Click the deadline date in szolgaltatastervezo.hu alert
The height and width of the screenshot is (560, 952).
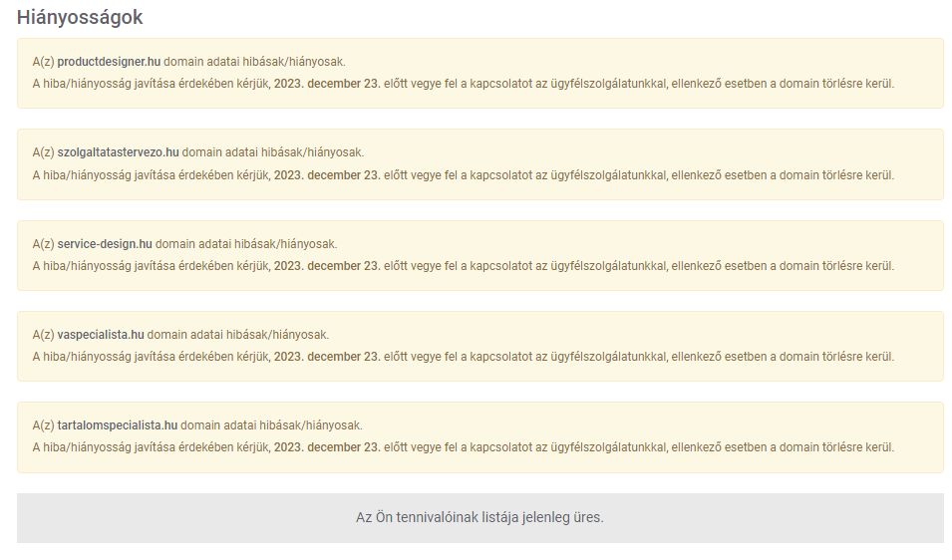coord(327,175)
